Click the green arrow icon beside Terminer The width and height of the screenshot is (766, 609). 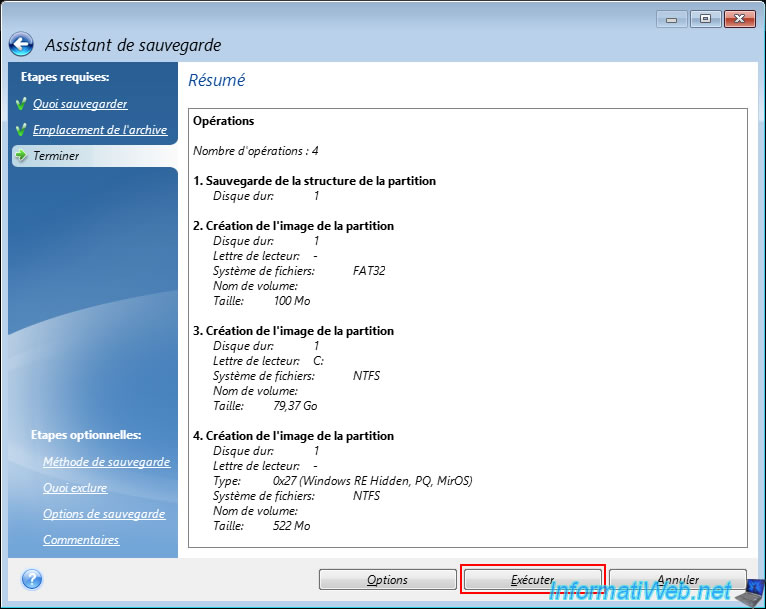click(x=20, y=156)
